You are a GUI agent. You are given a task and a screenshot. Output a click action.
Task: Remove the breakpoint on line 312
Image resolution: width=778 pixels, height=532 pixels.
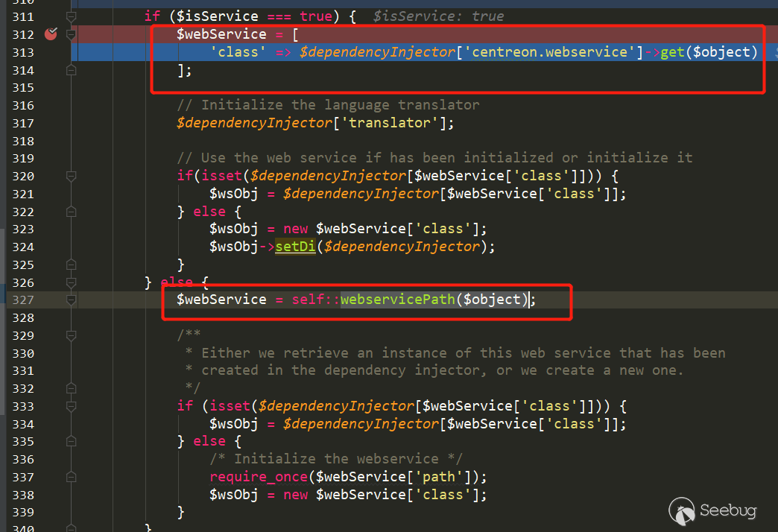pos(51,34)
